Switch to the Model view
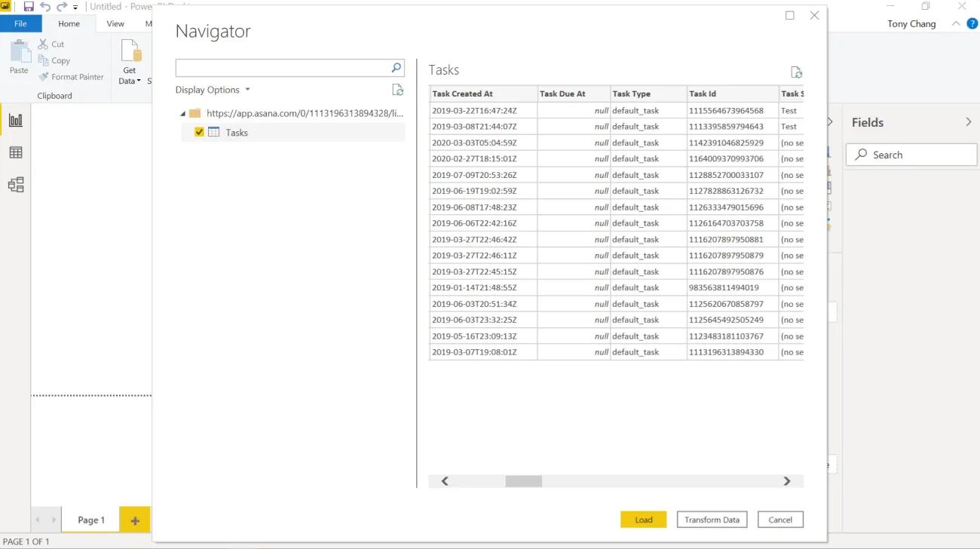The image size is (980, 549). point(16,185)
